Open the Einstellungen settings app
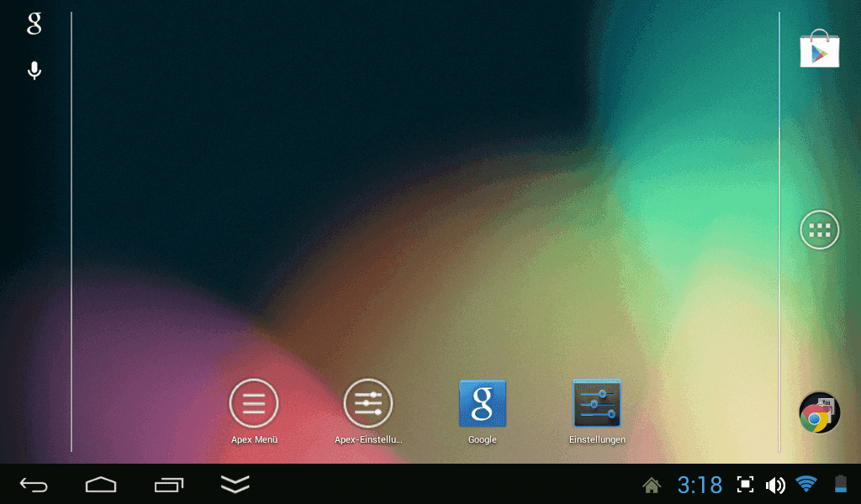This screenshot has height=504, width=861. (597, 412)
